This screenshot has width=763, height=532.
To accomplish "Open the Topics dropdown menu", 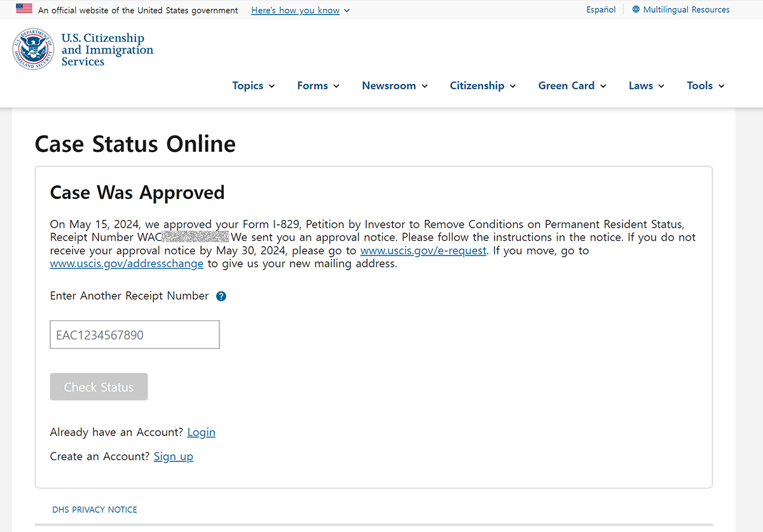I will 254,86.
